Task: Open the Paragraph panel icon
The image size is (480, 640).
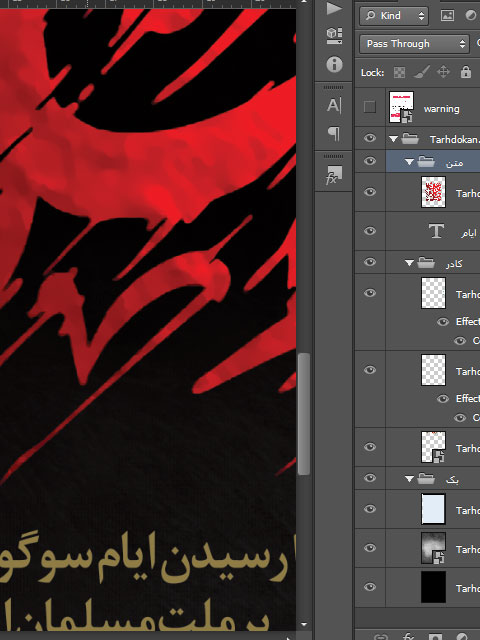Action: coord(333,133)
